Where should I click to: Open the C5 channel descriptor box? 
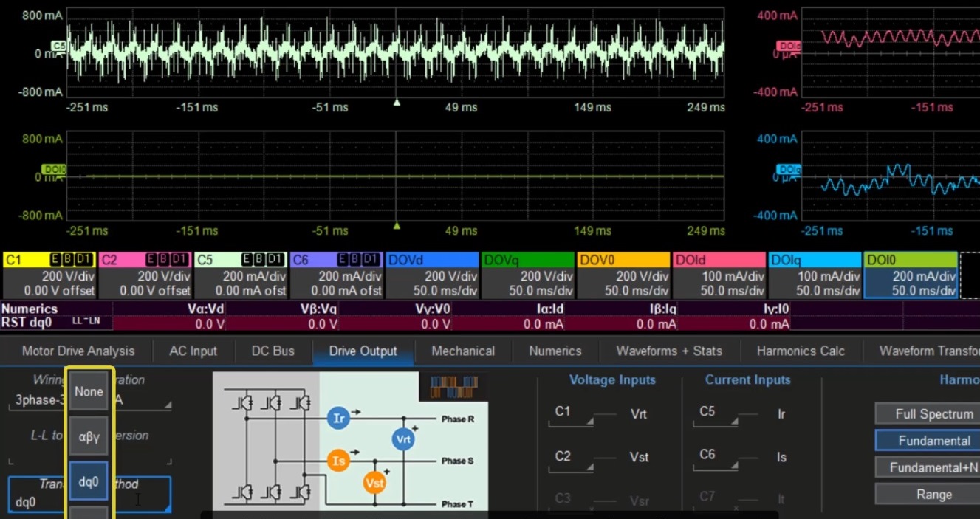click(241, 275)
